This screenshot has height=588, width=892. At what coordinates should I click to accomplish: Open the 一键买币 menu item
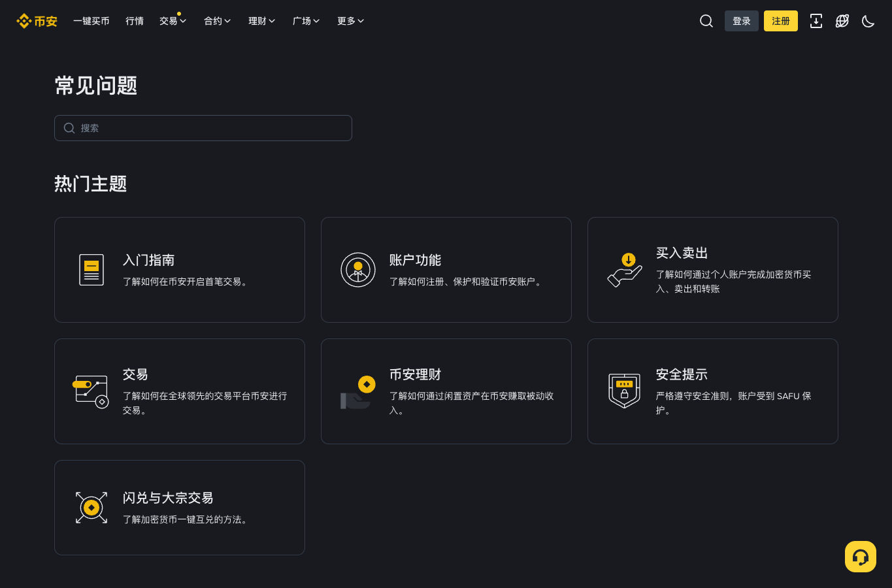click(91, 21)
